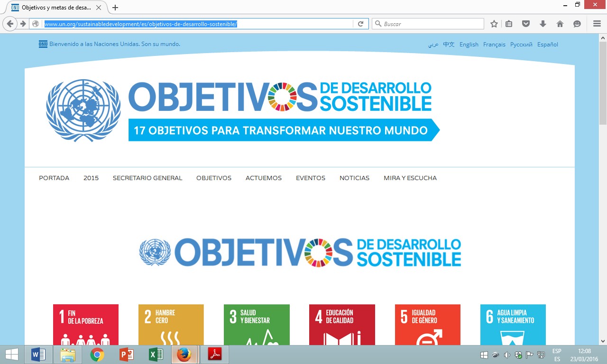Save to Pocket icon
This screenshot has height=364, width=607.
tap(525, 24)
